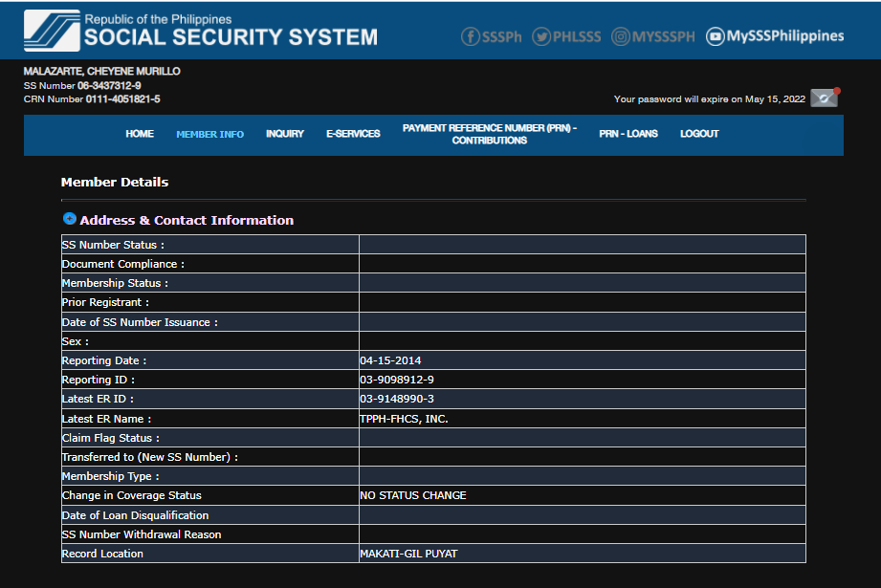The image size is (881, 588).
Task: Open the MYSSSPH Instagram icon
Action: point(622,36)
